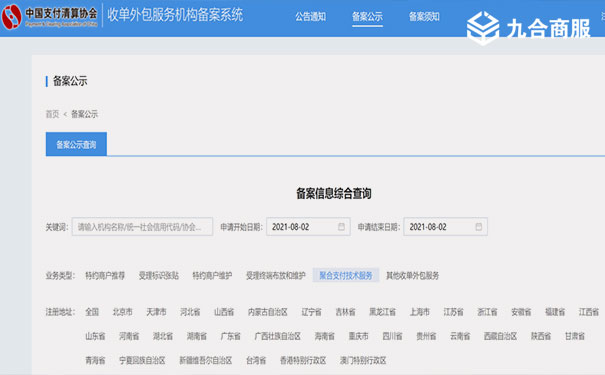Image resolution: width=605 pixels, height=375 pixels.
Task: Choose 全国 as registration address
Action: [x=92, y=312]
